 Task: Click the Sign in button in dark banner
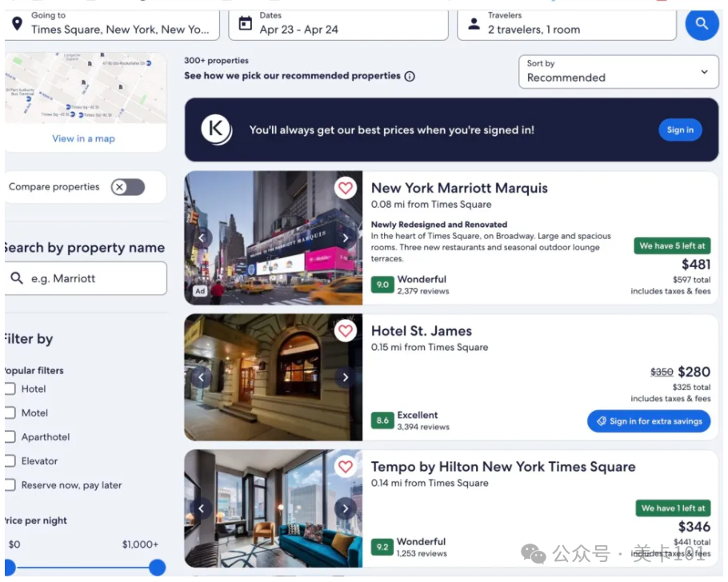[x=680, y=130]
